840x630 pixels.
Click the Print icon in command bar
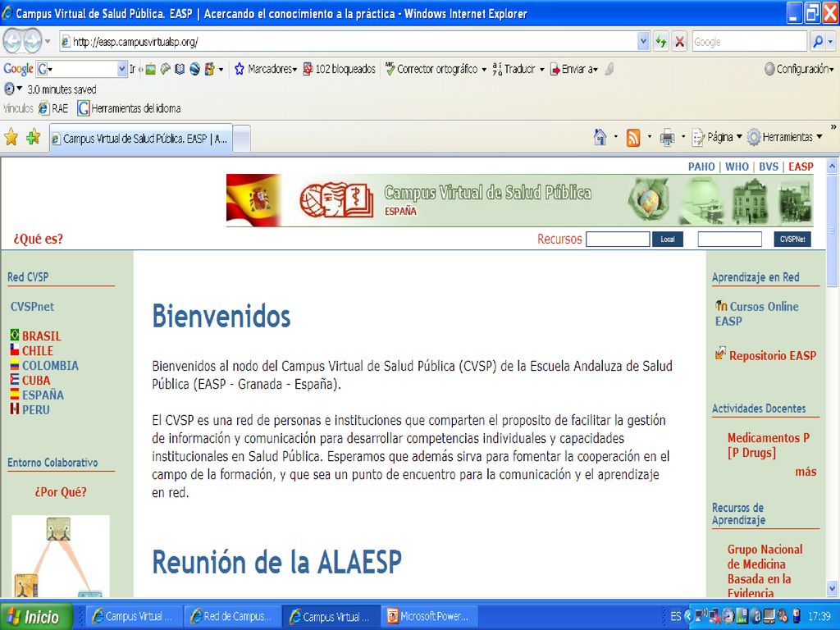[x=668, y=138]
